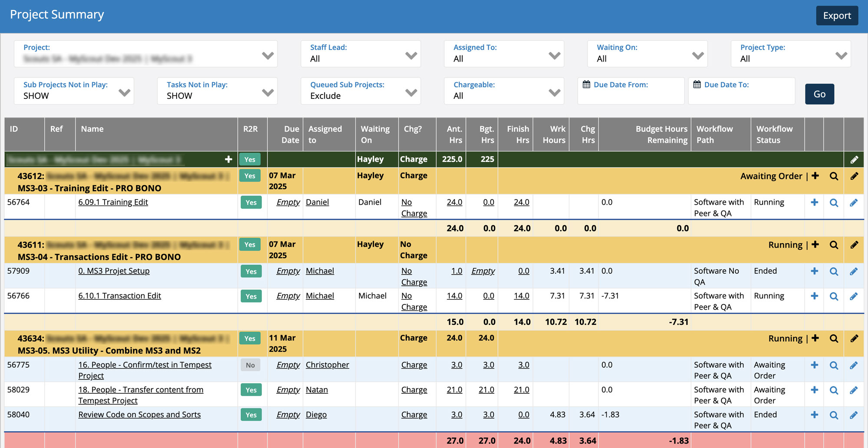The width and height of the screenshot is (868, 448).
Task: Click magnifier icon for task 57909
Action: tap(834, 271)
